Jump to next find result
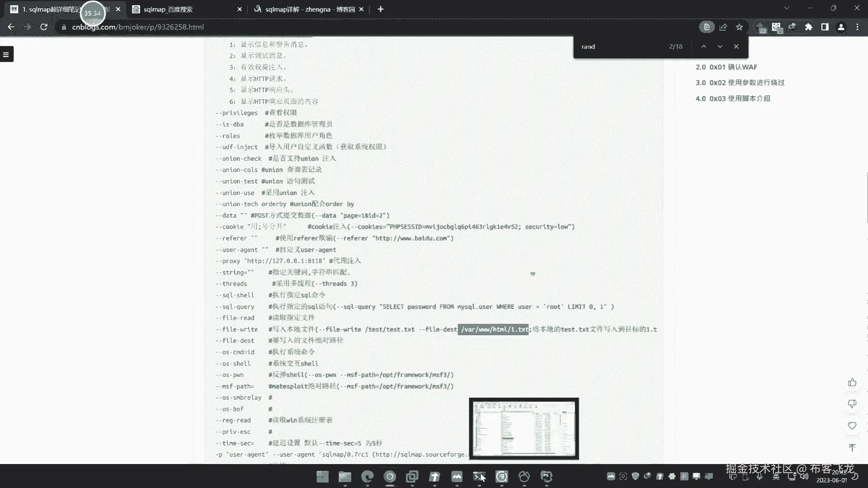 tap(720, 47)
